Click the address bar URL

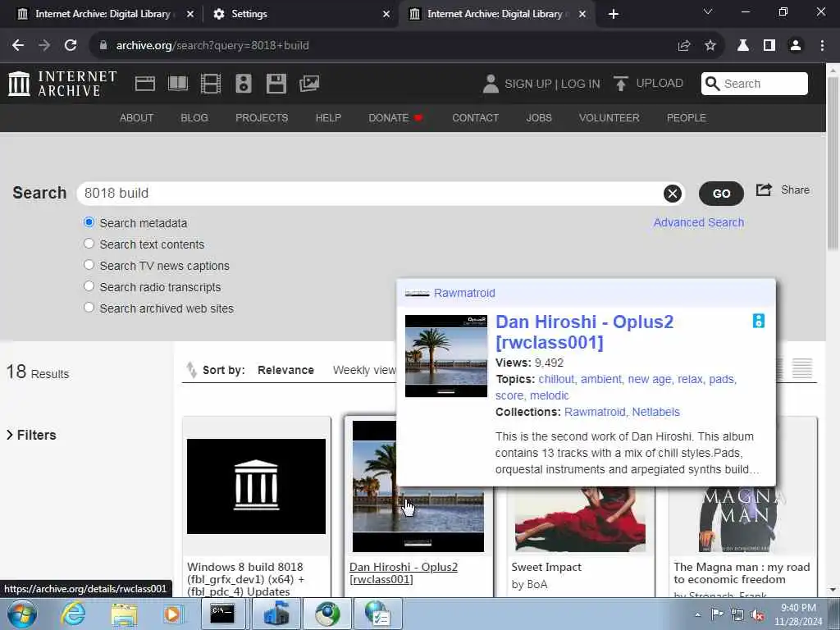coord(212,46)
